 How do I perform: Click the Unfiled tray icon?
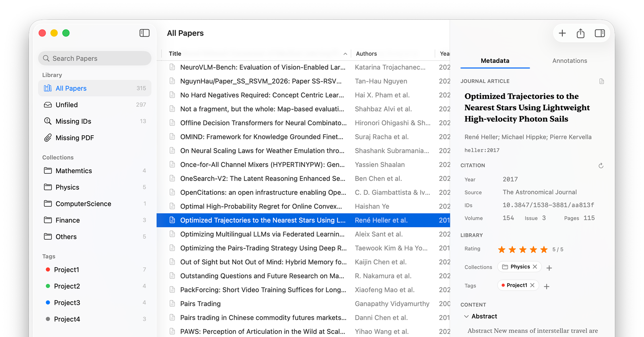pyautogui.click(x=48, y=105)
